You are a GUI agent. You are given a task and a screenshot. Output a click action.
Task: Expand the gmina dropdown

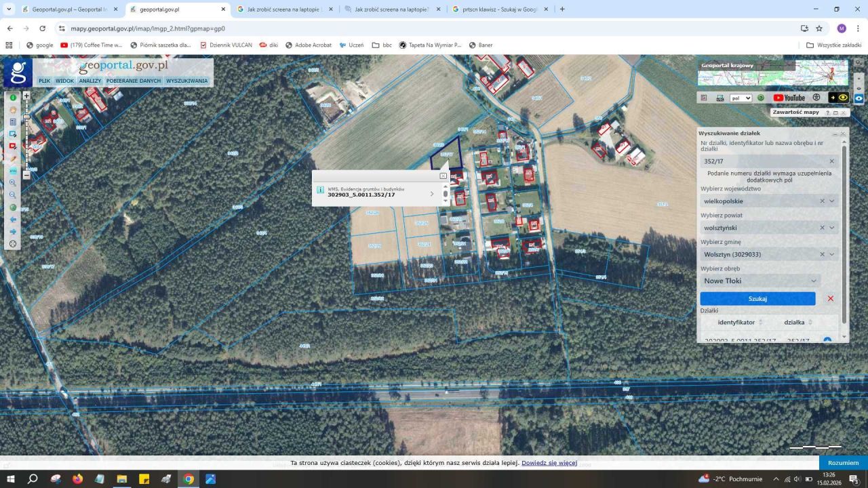click(x=832, y=254)
